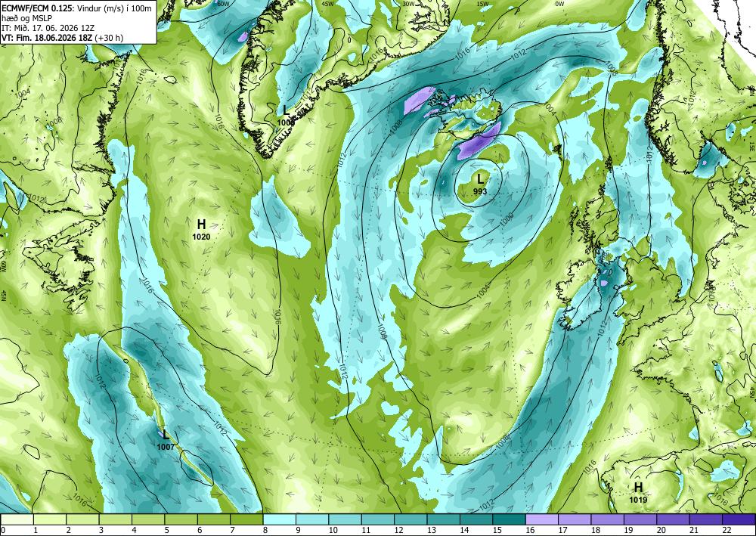Click the '1019' pressure value
756x536 pixels.
[x=638, y=500]
